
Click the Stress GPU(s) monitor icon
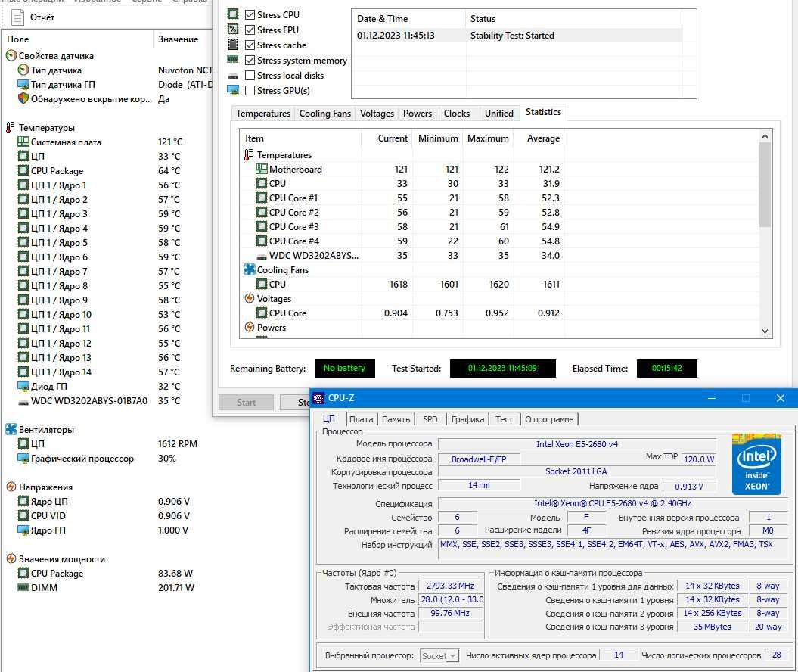[232, 90]
